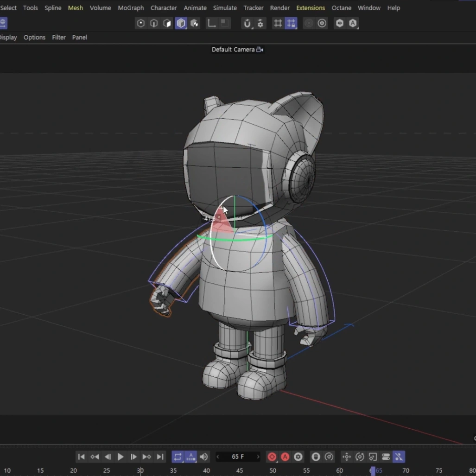Open the Simulate menu
The image size is (476, 476).
[225, 8]
